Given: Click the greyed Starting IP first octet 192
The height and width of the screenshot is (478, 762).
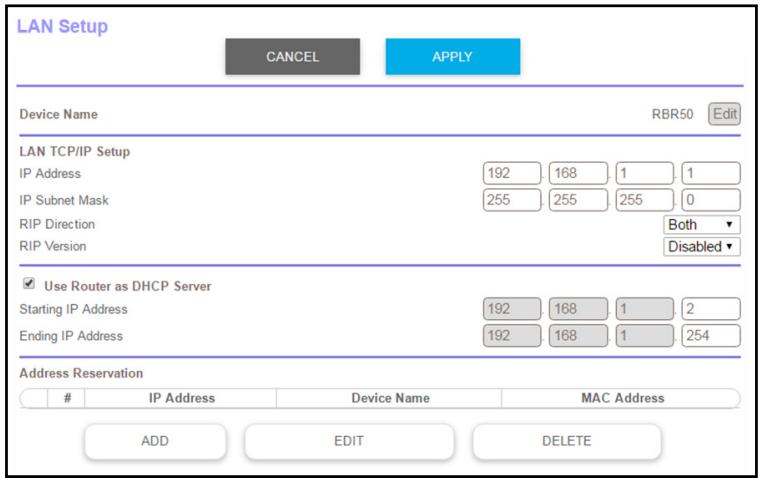Looking at the screenshot, I should 512,308.
